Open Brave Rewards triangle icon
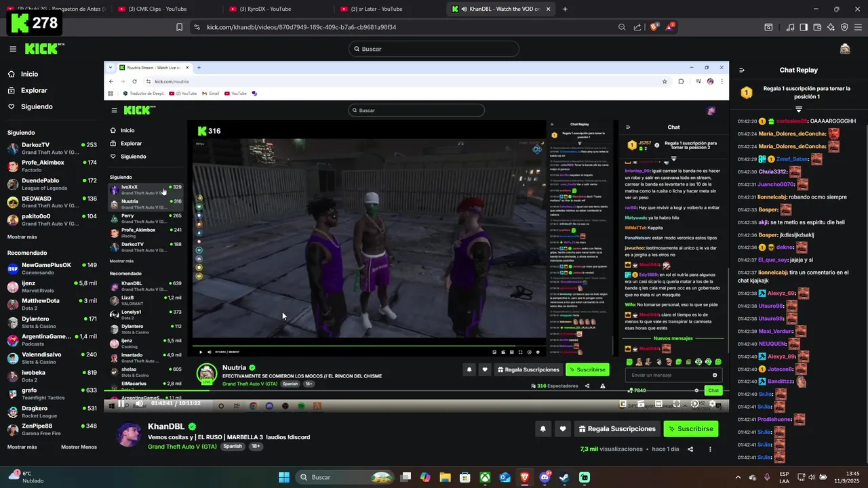The height and width of the screenshot is (488, 868). [x=670, y=27]
